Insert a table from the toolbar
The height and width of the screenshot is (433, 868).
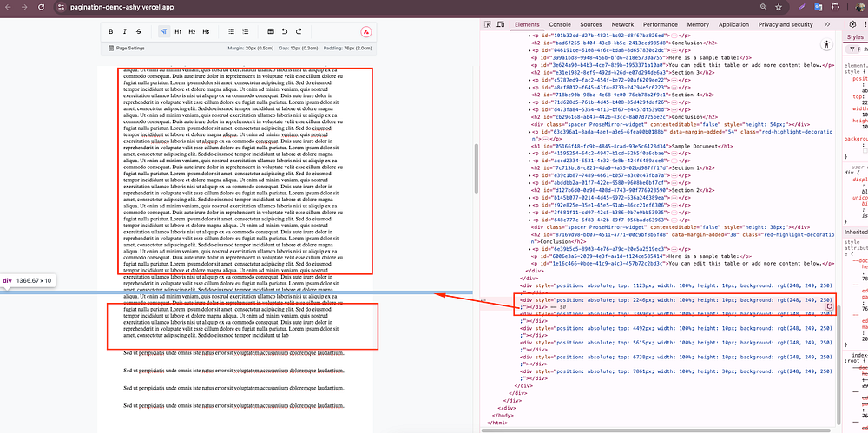[271, 31]
